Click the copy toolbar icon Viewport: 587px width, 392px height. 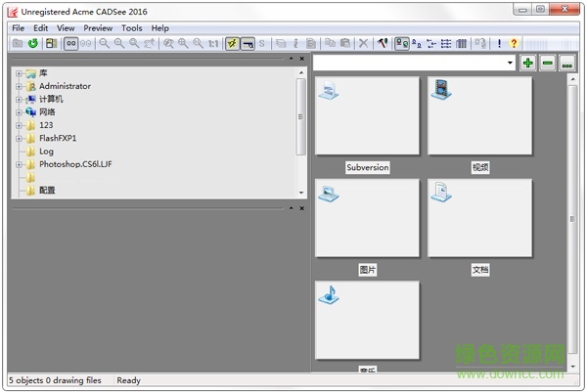click(330, 43)
